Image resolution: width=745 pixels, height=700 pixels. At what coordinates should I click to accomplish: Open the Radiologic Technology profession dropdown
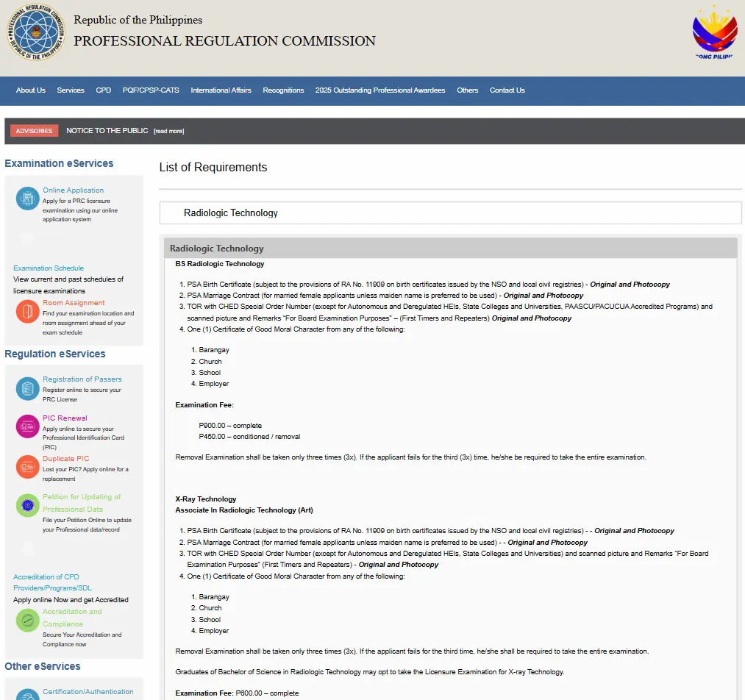tap(450, 213)
